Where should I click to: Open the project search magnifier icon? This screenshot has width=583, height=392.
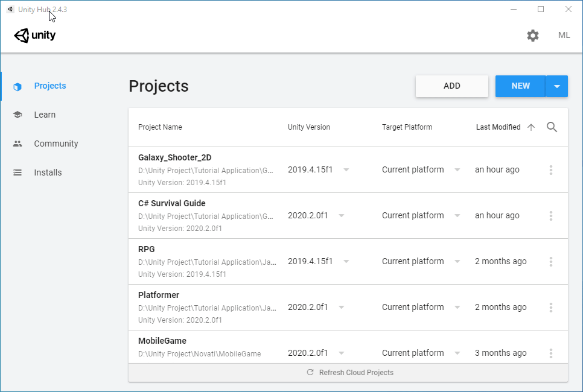click(x=552, y=127)
